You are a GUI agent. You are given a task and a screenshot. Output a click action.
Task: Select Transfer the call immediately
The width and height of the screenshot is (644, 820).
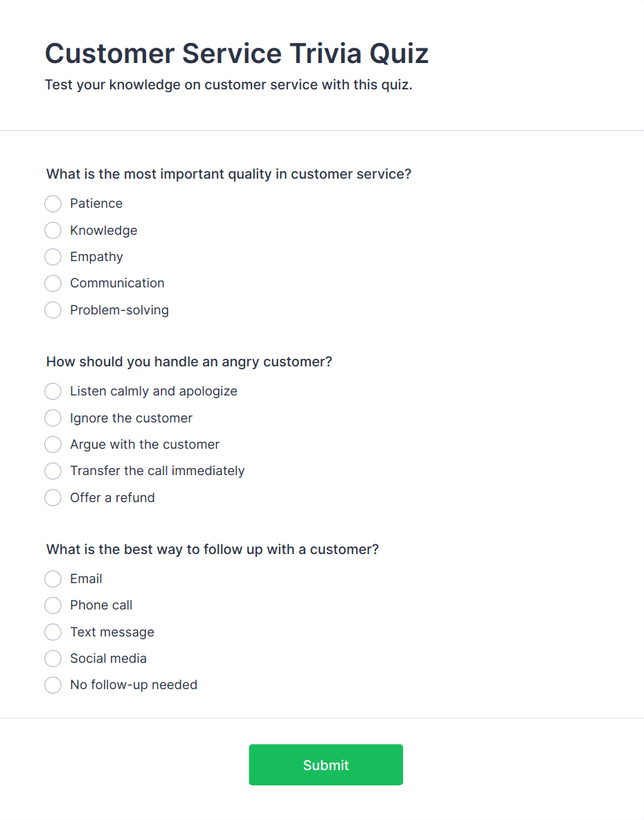[53, 471]
